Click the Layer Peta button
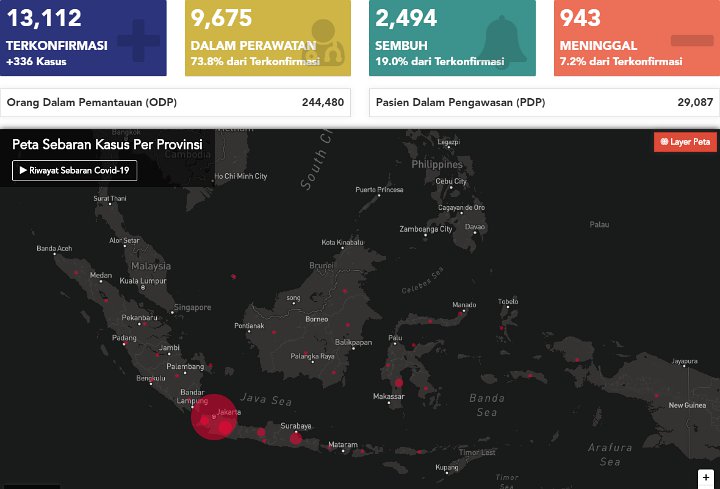The image size is (720, 489). point(685,142)
